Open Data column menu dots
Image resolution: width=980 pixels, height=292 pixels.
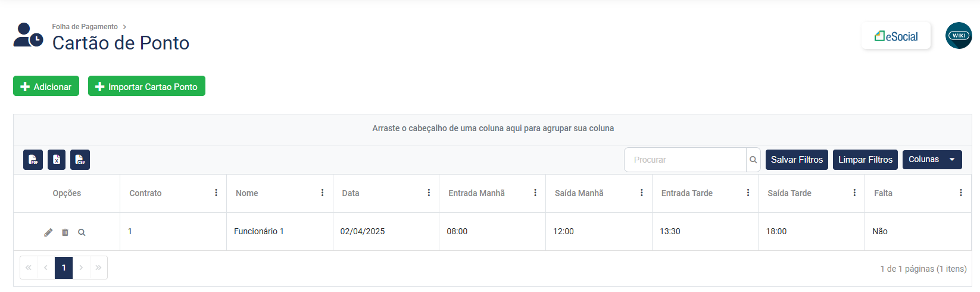coord(429,193)
